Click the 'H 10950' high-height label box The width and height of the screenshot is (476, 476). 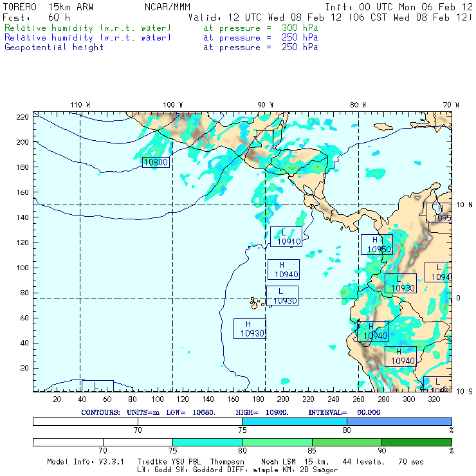[x=377, y=244]
